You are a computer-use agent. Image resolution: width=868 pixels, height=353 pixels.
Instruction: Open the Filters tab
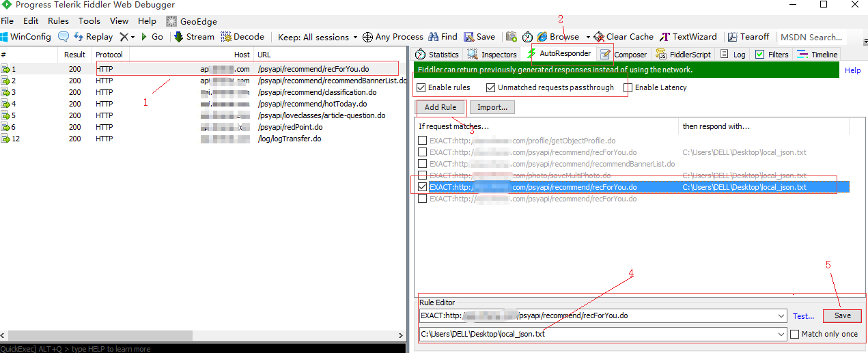[772, 55]
